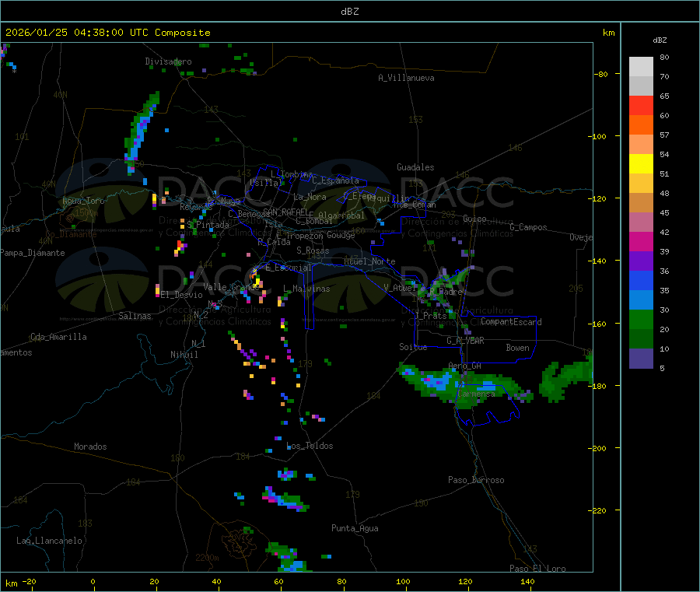Click the Atuel_Norte map label
This screenshot has height=592, width=700.
click(x=369, y=261)
